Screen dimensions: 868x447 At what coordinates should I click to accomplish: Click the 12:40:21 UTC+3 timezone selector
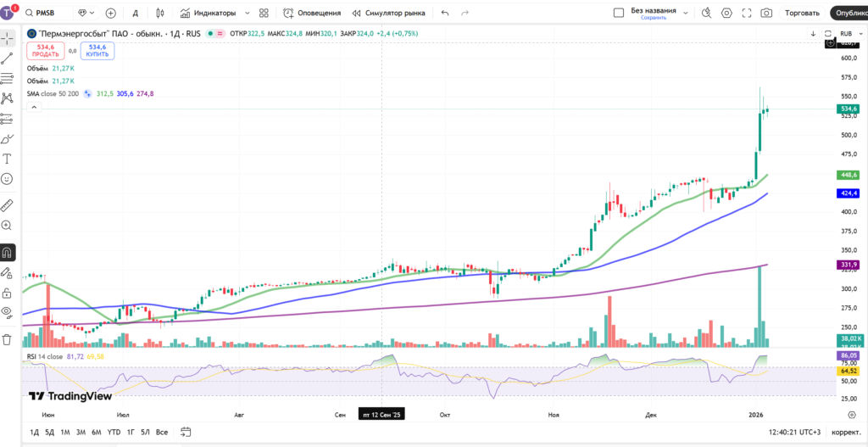[795, 432]
